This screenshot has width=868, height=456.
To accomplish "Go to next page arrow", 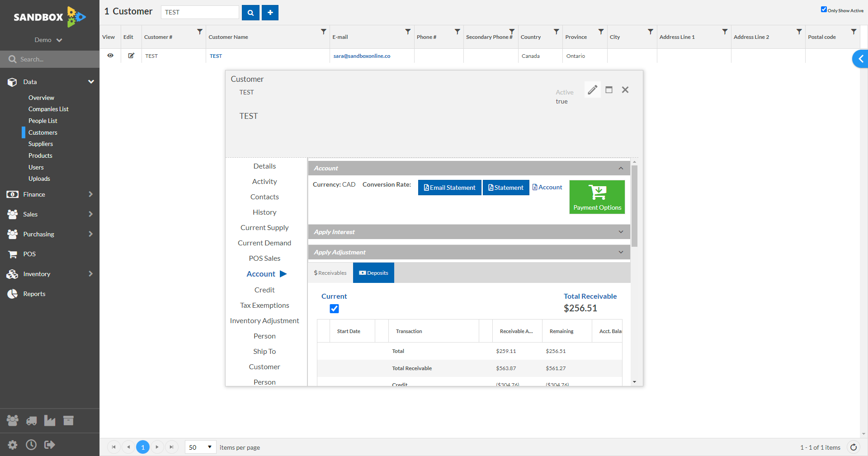I will pos(157,447).
